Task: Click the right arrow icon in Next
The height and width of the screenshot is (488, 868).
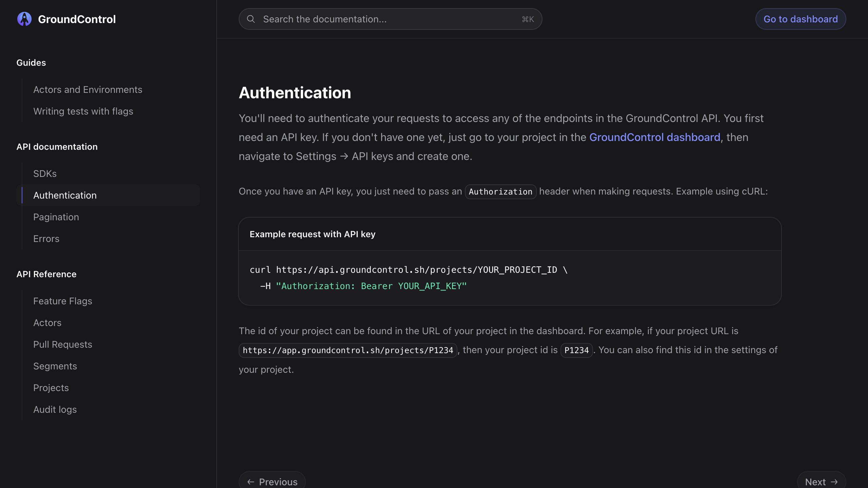Action: [834, 482]
